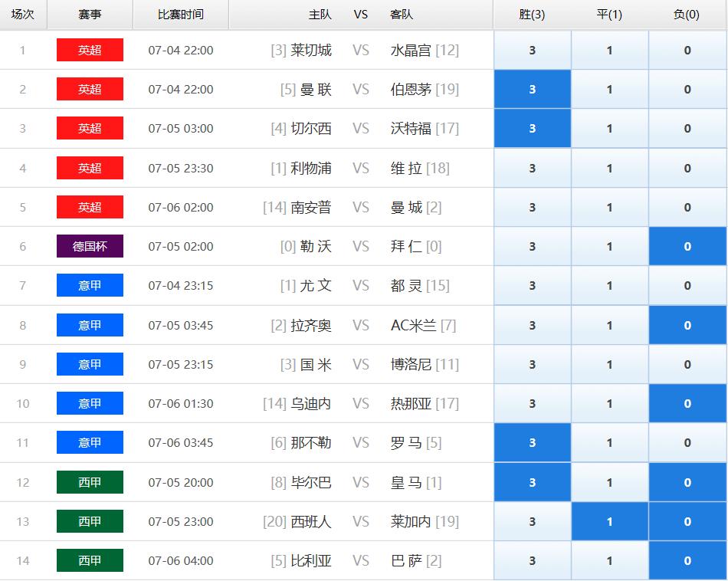The width and height of the screenshot is (728, 581).
Task: Open home team 国米 link
Action: (x=316, y=365)
